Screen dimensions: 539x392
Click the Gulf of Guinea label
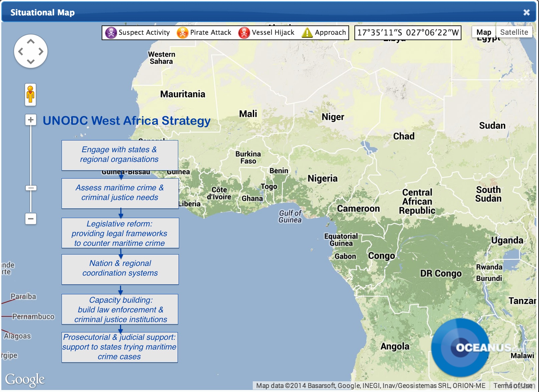[x=290, y=216]
